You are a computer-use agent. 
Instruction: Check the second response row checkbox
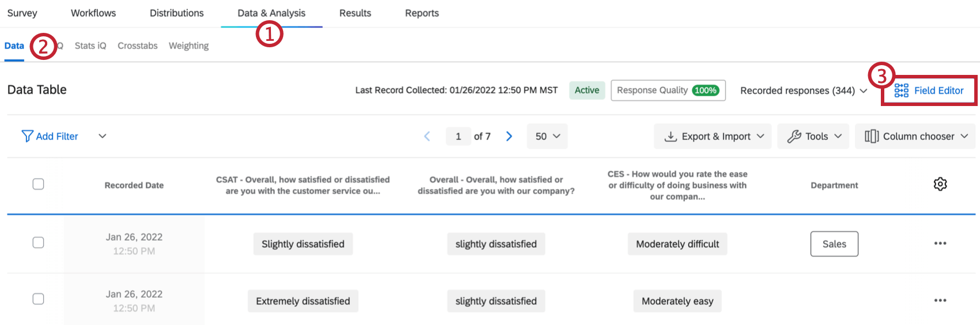click(38, 299)
